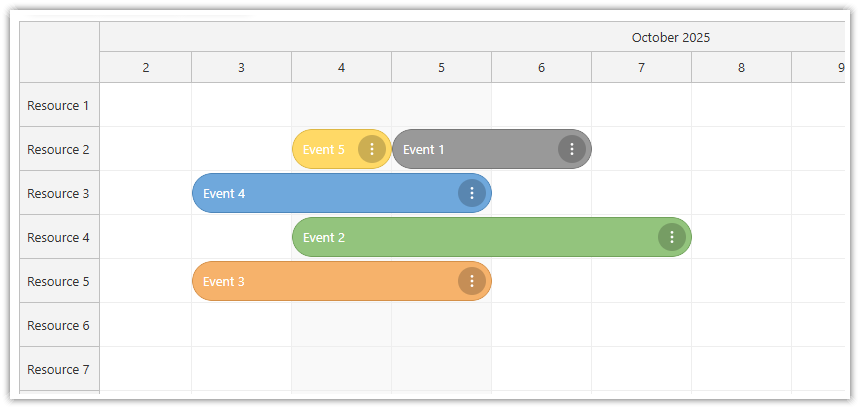The height and width of the screenshot is (409, 860).
Task: Click the day 8 column header
Action: coord(741,67)
